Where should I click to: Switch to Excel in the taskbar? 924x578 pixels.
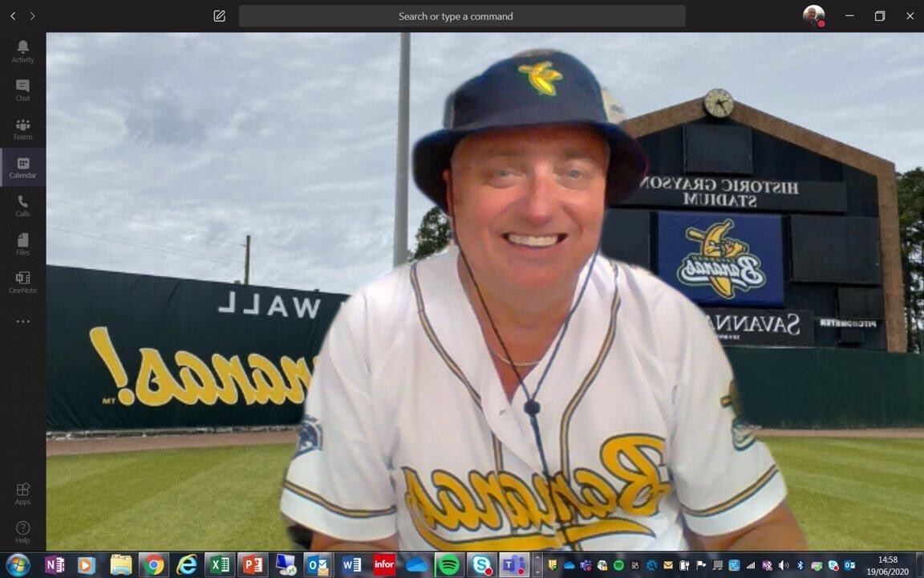220,565
